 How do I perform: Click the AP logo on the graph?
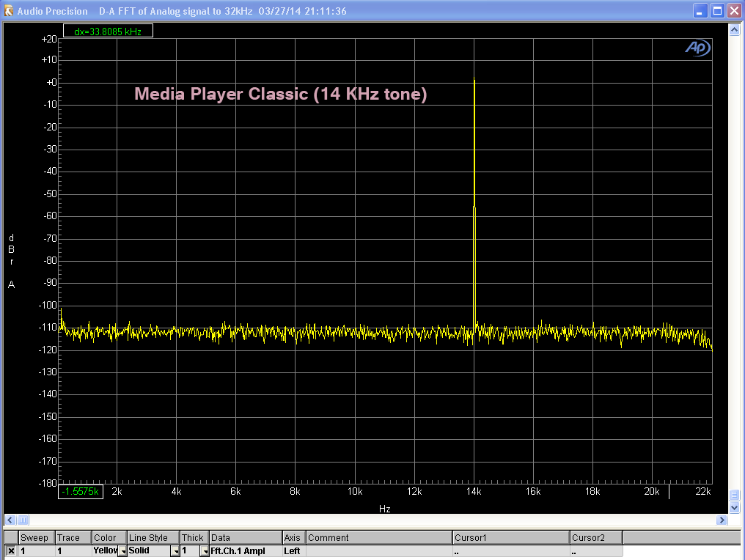click(696, 47)
